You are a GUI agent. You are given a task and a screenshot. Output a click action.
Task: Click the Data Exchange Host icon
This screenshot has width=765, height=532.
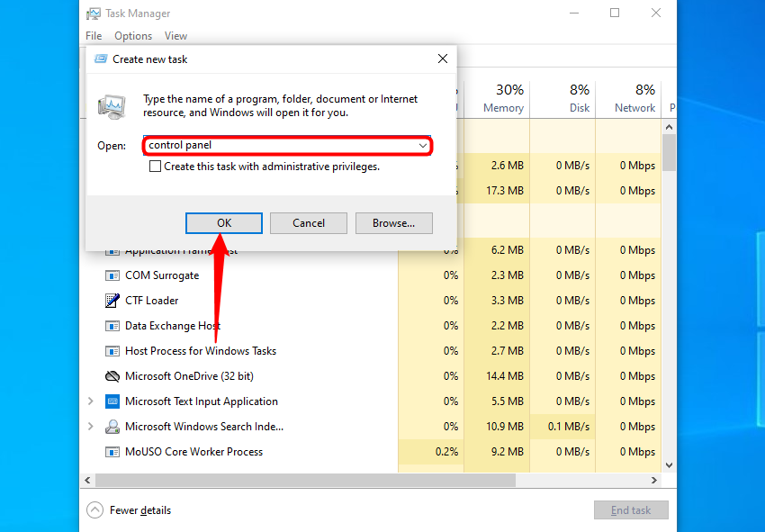point(112,326)
